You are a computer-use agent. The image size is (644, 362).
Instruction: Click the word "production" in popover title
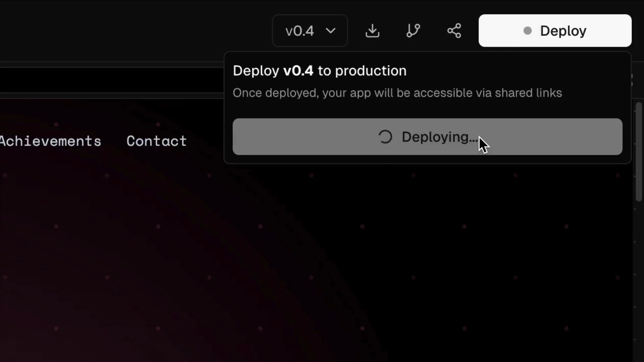coord(371,71)
